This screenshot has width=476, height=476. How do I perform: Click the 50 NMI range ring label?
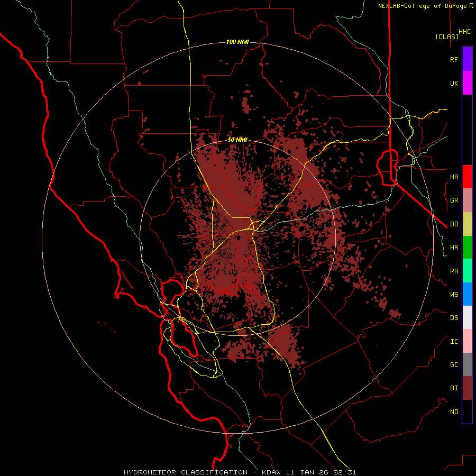pos(237,140)
